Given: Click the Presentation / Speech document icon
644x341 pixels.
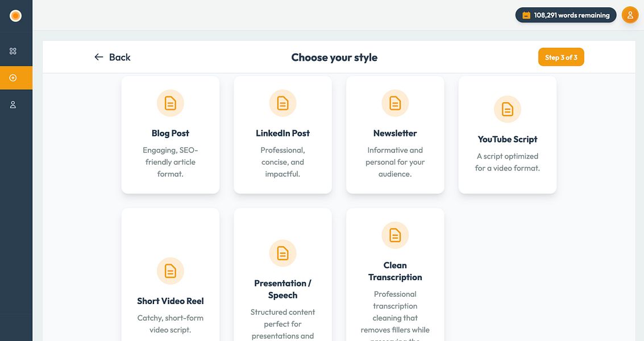Looking at the screenshot, I should [282, 253].
